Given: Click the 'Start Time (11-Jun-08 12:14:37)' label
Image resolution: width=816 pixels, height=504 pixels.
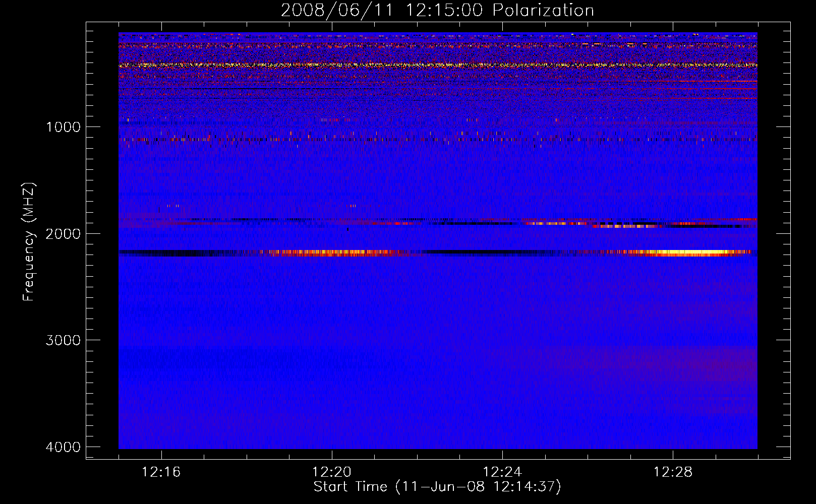Looking at the screenshot, I should pyautogui.click(x=437, y=487).
